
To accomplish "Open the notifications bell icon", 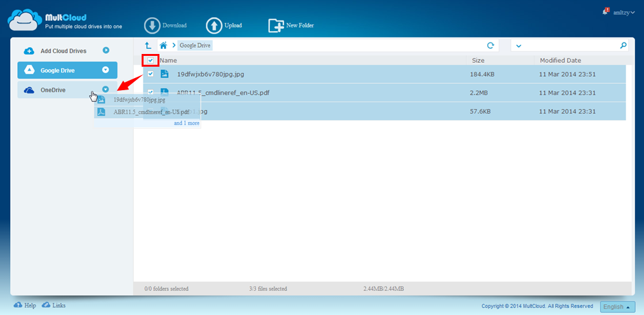I will [605, 11].
